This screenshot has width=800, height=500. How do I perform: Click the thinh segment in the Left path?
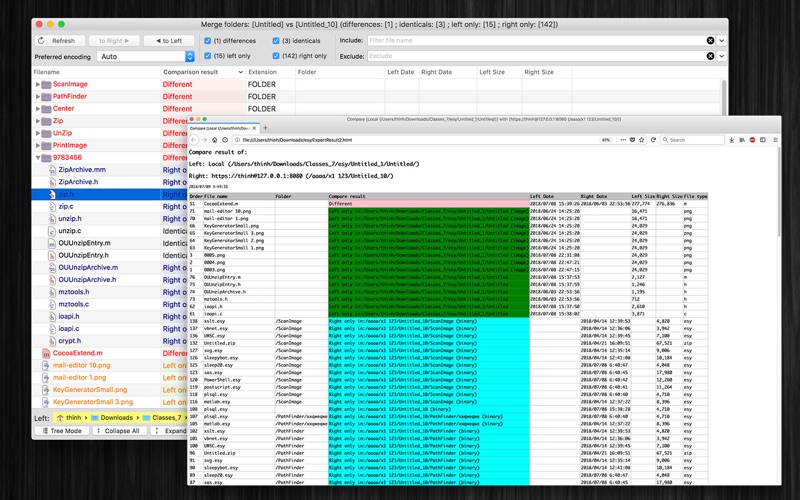point(69,417)
